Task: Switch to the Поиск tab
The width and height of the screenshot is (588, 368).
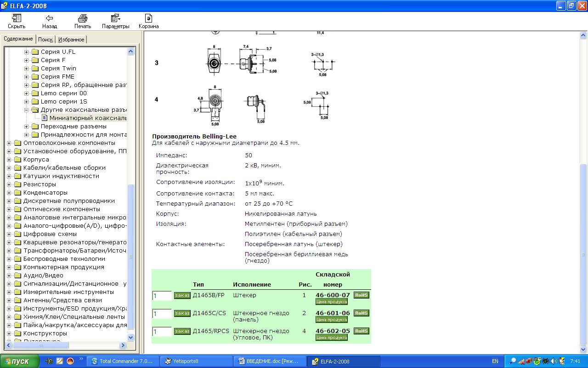Action: (45, 40)
